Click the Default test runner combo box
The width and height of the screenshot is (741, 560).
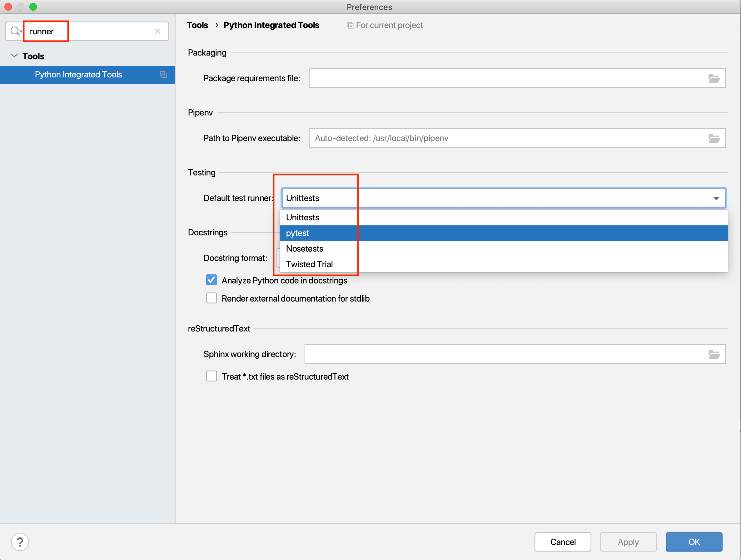click(504, 198)
